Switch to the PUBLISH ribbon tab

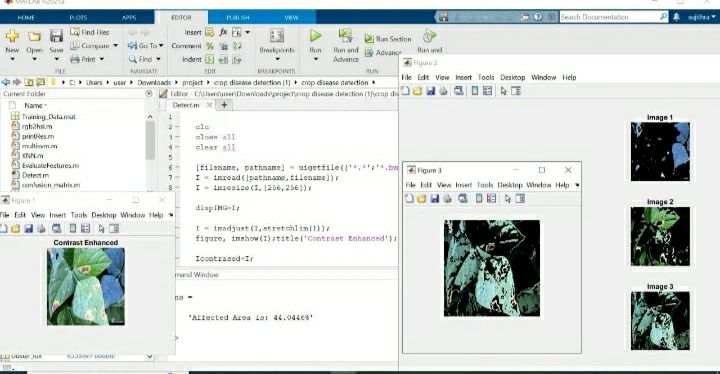coord(238,17)
